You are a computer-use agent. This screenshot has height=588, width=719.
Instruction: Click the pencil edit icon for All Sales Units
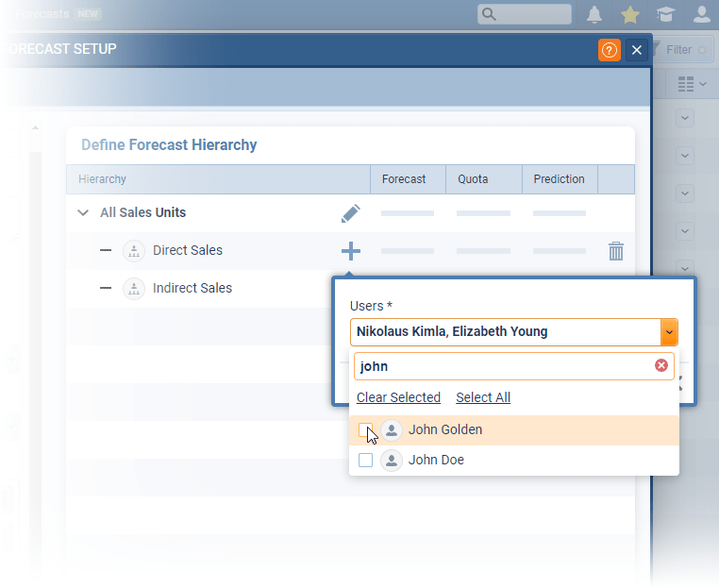(x=350, y=213)
